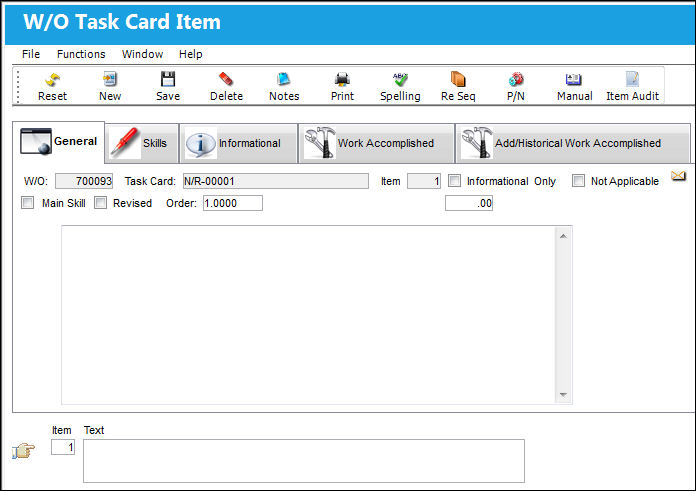This screenshot has width=696, height=491.
Task: Open the P/N toolbar icon
Action: (x=516, y=87)
